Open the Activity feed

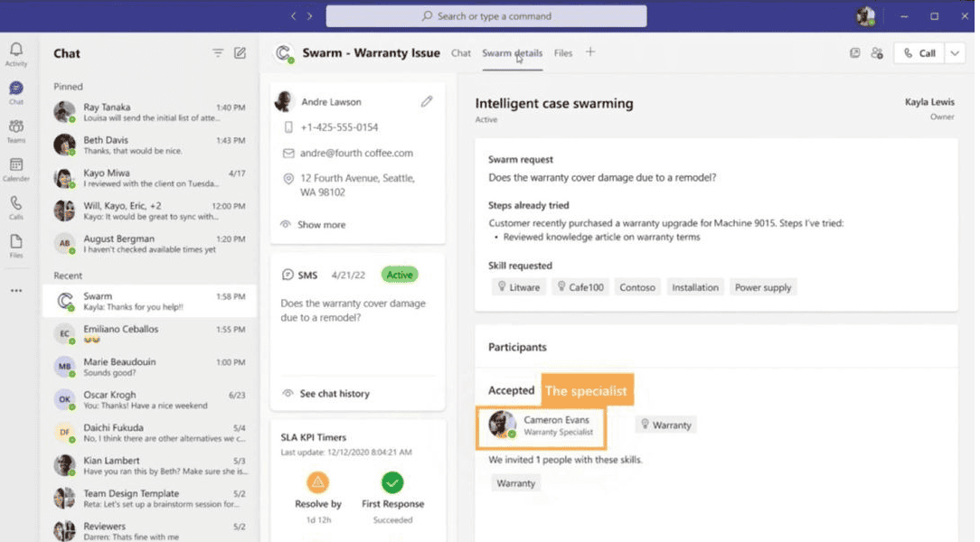(16, 54)
